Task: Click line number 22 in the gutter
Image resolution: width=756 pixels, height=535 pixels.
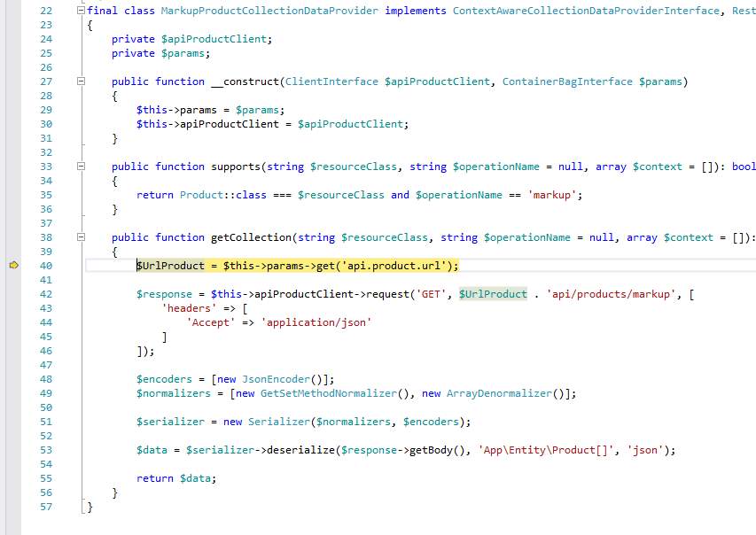Action: [46, 11]
